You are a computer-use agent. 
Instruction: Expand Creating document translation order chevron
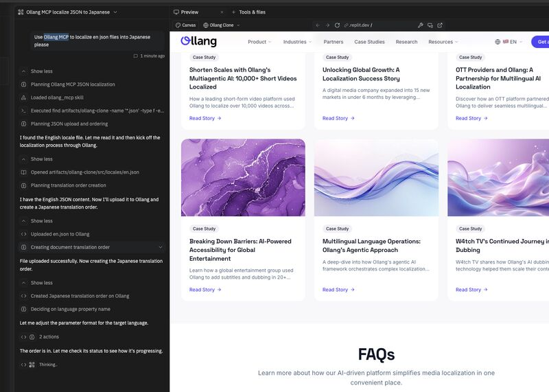click(161, 247)
